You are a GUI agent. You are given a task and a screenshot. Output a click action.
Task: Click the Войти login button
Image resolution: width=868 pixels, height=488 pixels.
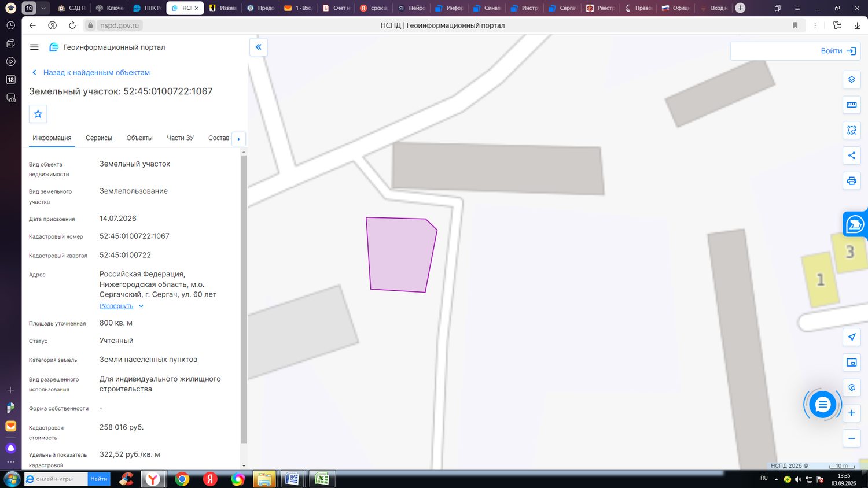pyautogui.click(x=838, y=51)
